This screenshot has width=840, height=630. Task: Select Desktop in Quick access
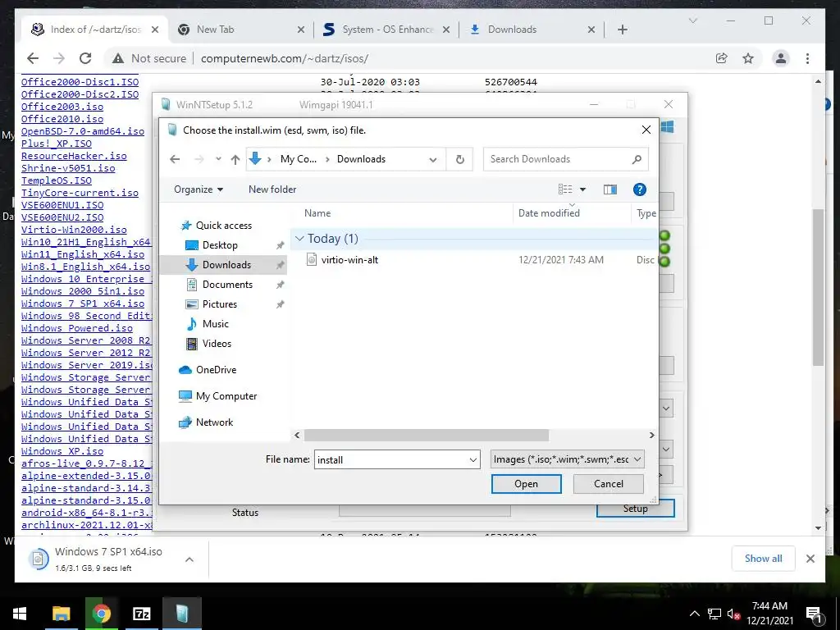tap(220, 244)
